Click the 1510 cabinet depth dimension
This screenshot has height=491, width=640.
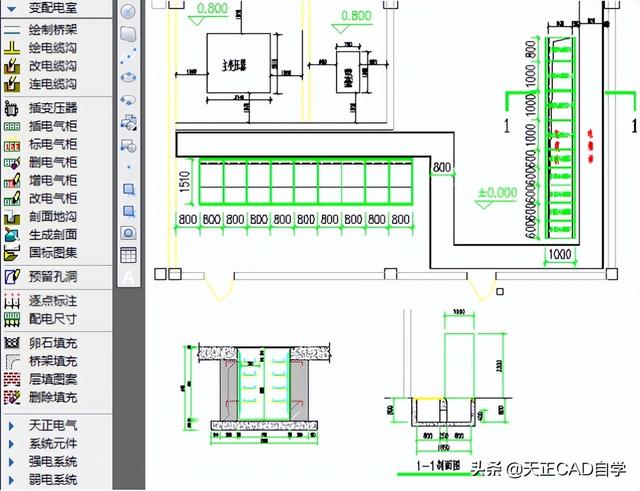[185, 182]
